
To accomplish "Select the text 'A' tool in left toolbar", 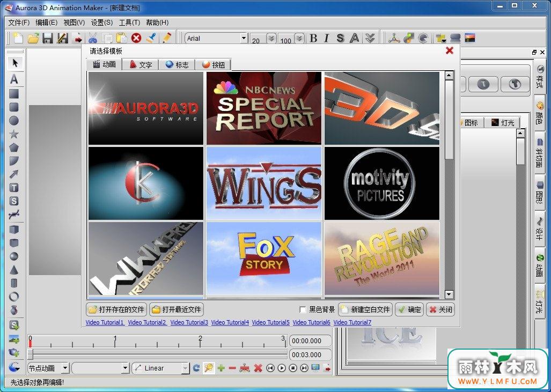I will [14, 79].
